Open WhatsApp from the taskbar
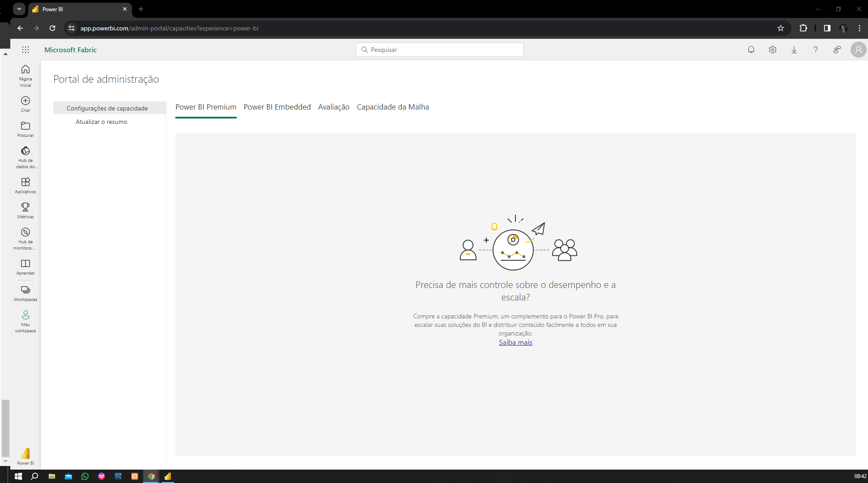Screen dimensions: 868x483 85,476
